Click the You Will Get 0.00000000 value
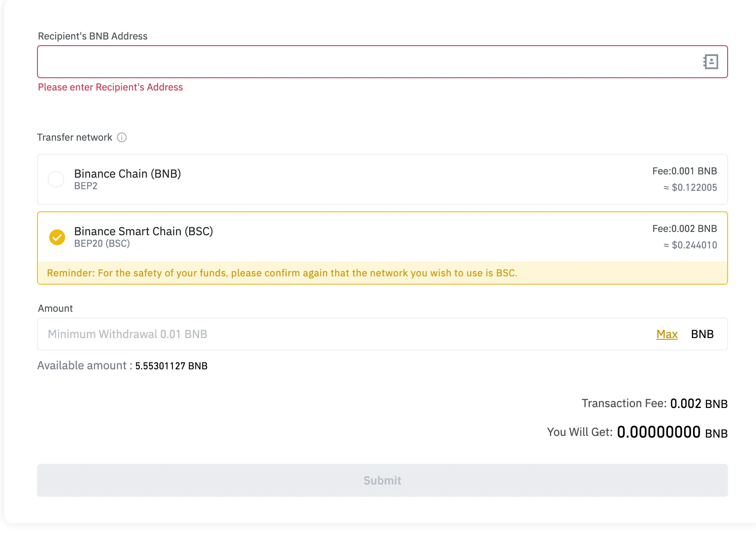 [x=659, y=432]
